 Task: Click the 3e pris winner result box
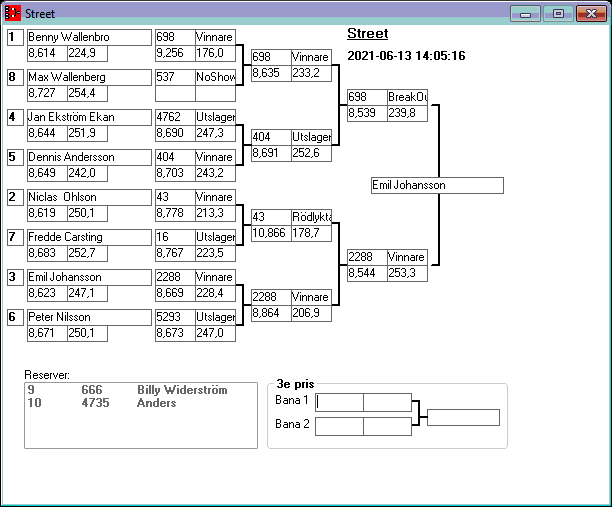point(463,417)
